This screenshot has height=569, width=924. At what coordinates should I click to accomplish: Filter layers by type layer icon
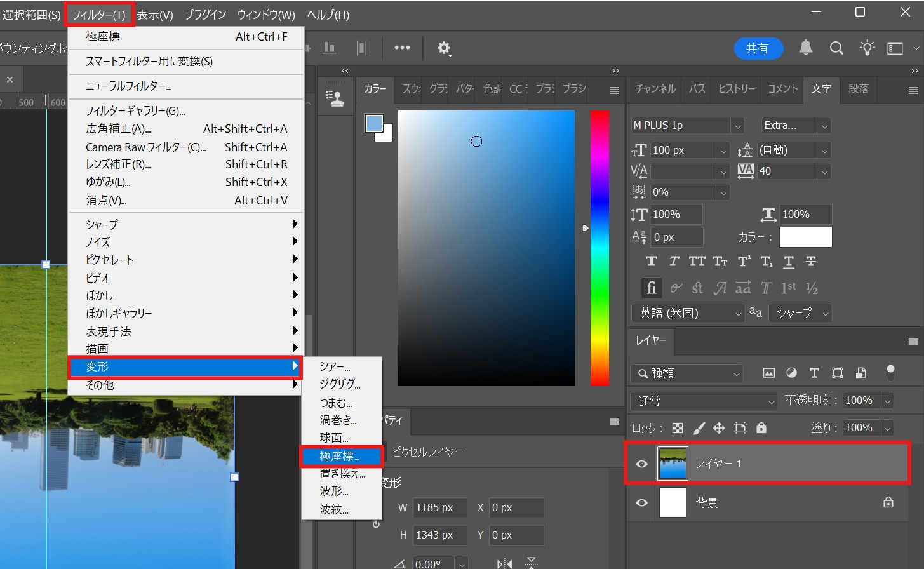click(x=814, y=373)
